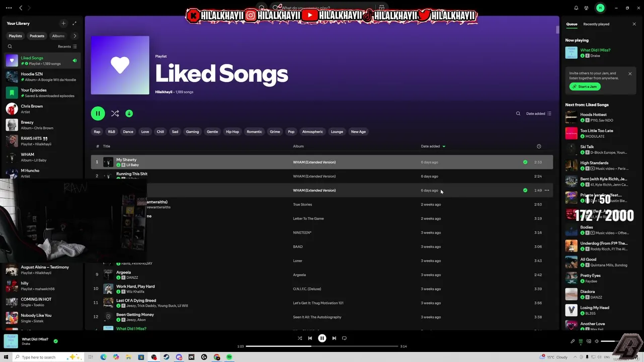644x362 pixels.
Task: Open Steam from the Windows taskbar
Action: tap(167, 357)
